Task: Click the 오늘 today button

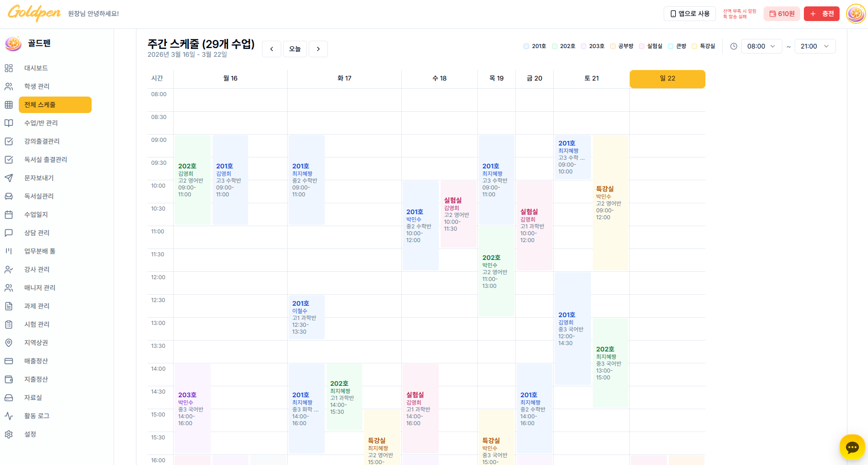Action: pos(295,49)
